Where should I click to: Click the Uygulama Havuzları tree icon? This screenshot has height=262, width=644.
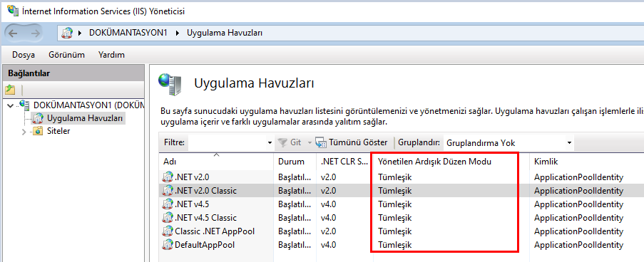pos(39,118)
